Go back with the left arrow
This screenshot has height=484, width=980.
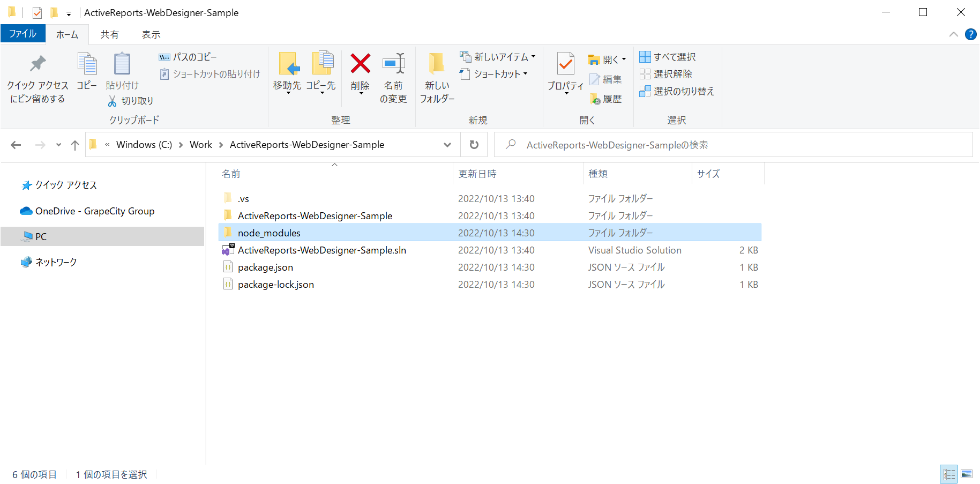pos(16,145)
